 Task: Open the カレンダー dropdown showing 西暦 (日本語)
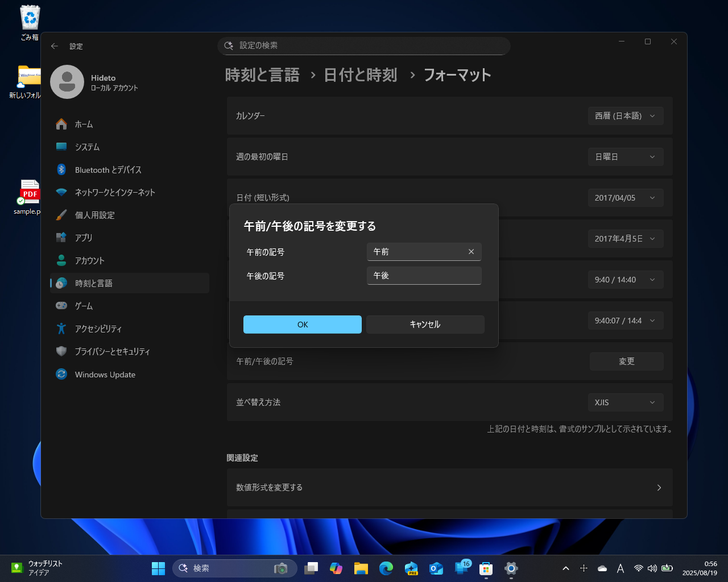coord(626,116)
